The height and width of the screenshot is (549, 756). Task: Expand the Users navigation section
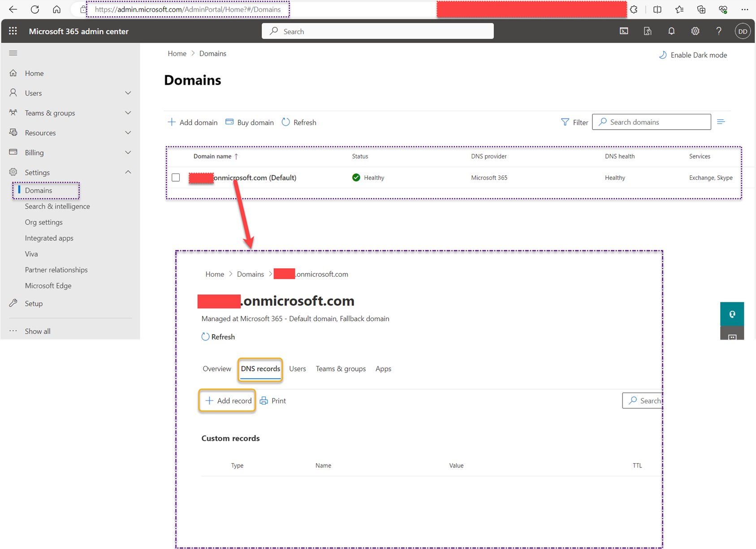[128, 93]
